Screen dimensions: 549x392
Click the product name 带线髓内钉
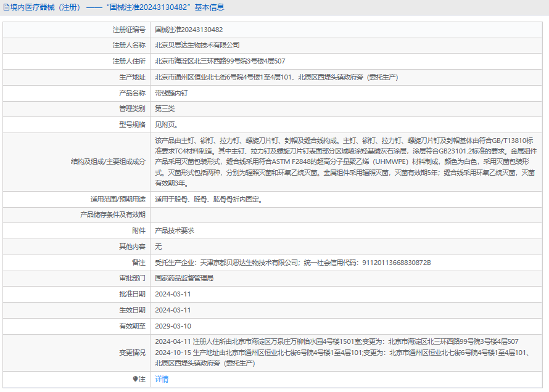(x=171, y=94)
